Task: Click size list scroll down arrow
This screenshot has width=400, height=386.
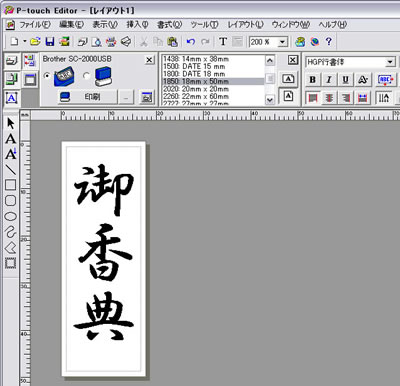Action: tap(270, 99)
